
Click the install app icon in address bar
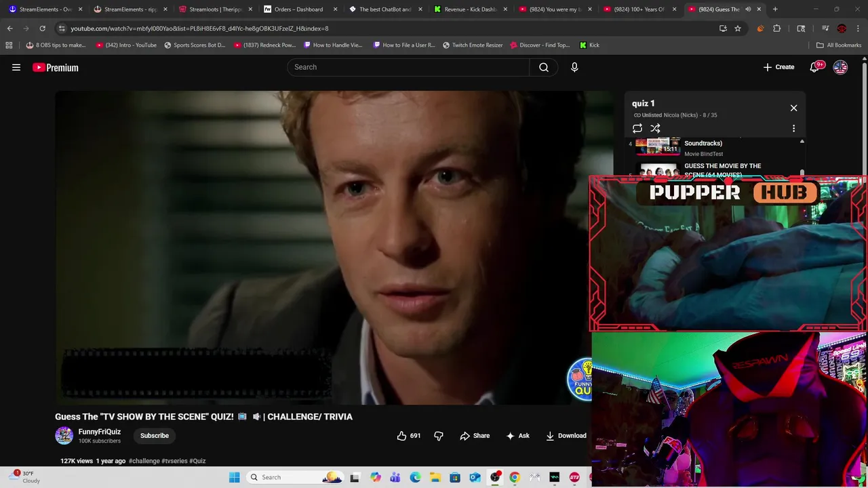click(723, 28)
